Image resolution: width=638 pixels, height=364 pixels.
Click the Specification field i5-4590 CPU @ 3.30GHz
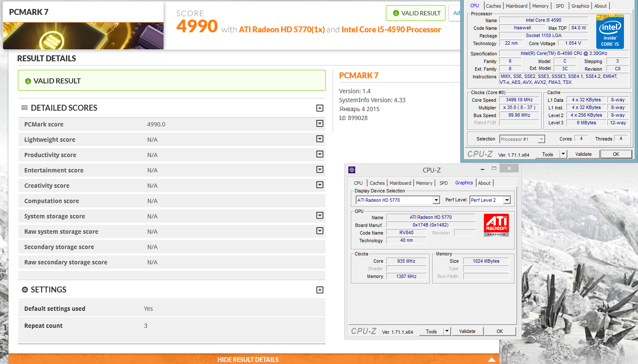[564, 53]
